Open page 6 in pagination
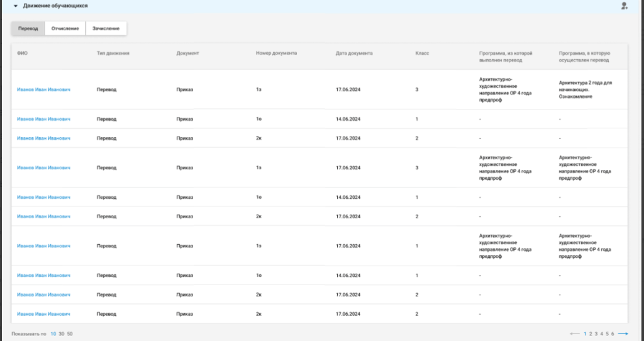This screenshot has height=341, width=644. pyautogui.click(x=613, y=334)
